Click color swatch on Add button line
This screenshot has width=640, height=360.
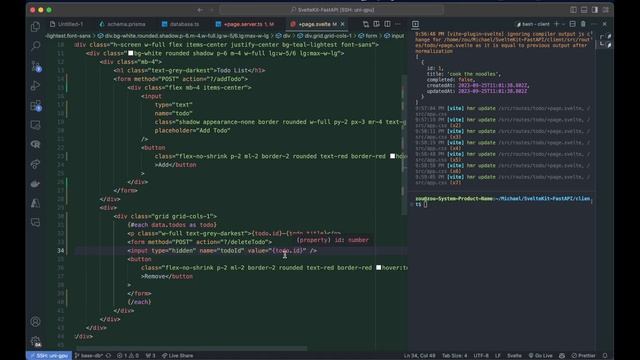(392, 156)
